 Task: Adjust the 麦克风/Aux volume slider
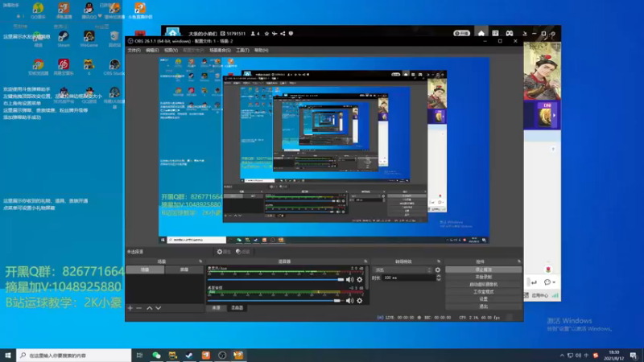[276, 279]
